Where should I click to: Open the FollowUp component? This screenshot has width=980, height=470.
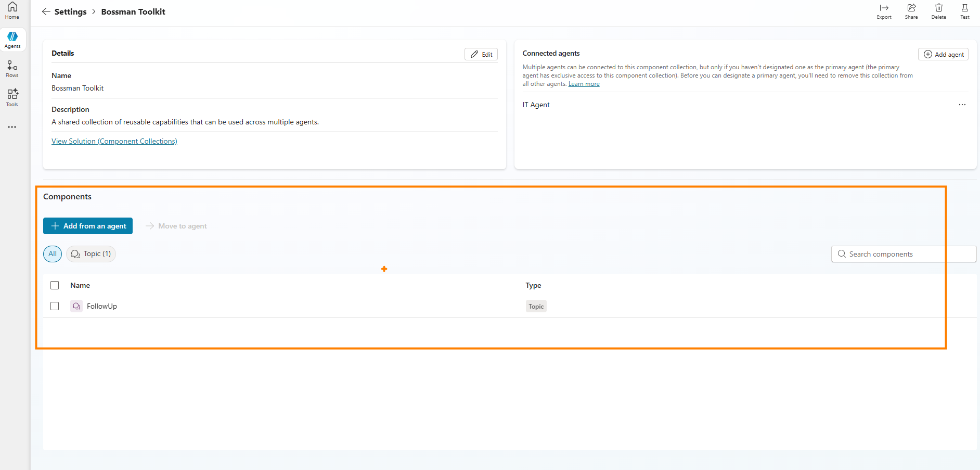coord(102,306)
